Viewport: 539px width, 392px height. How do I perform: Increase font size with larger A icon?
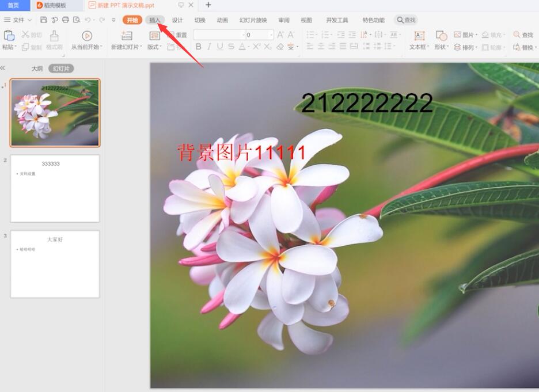pos(280,35)
